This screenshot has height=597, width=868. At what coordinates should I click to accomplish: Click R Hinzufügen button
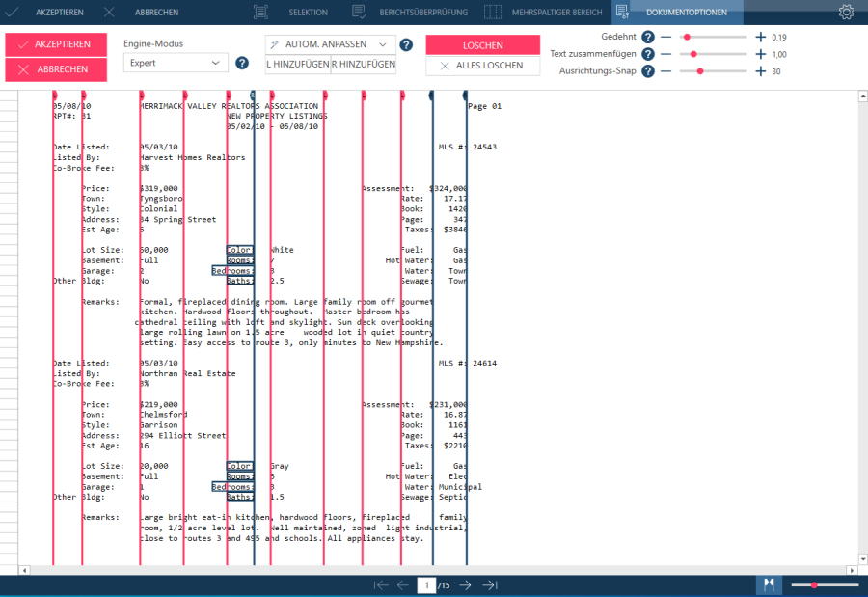click(x=364, y=65)
